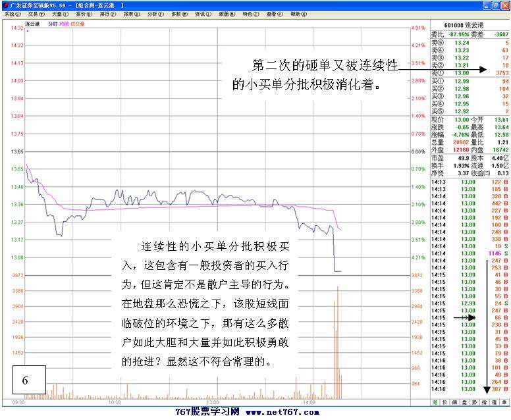This screenshot has height=420, width=511.
Task: Select the 笔 tab at bottom right
Action: [435, 401]
